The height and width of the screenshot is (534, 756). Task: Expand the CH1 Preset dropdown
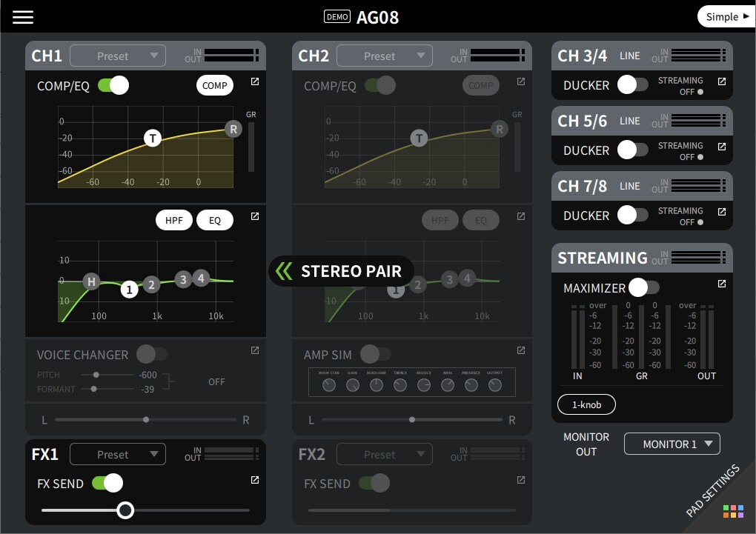tap(118, 56)
